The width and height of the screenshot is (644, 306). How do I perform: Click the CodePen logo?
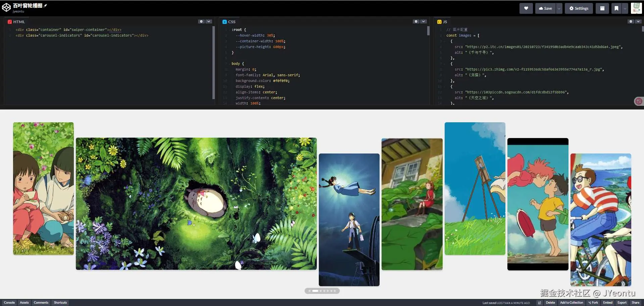tap(6, 8)
